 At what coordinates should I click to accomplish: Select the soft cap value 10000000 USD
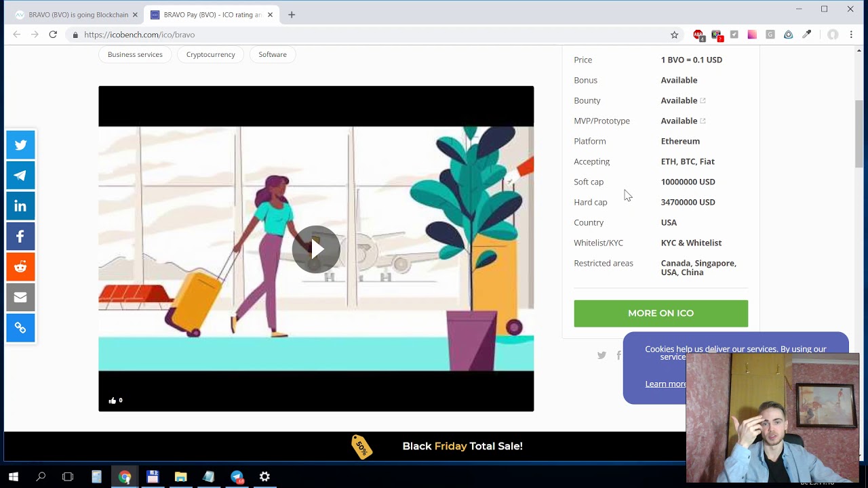(688, 182)
